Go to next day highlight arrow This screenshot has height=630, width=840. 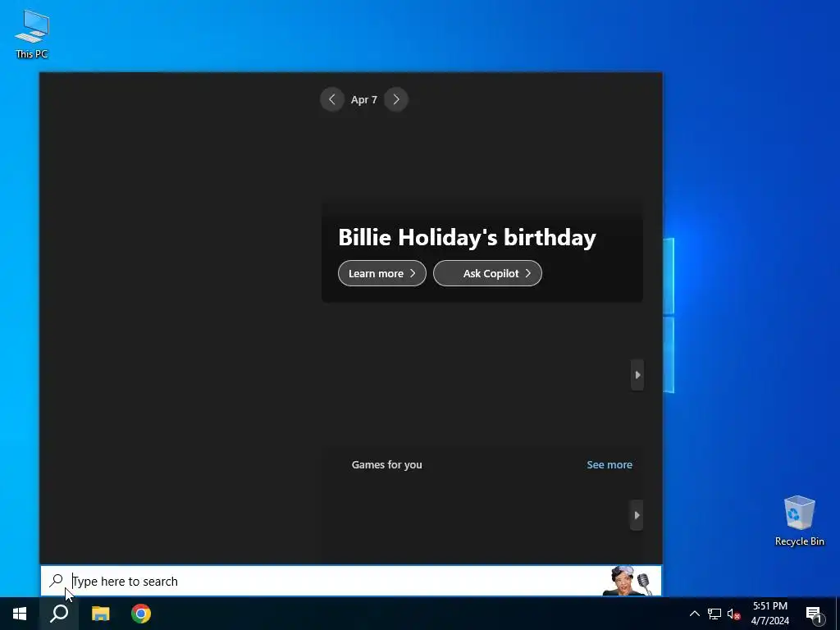(x=396, y=99)
